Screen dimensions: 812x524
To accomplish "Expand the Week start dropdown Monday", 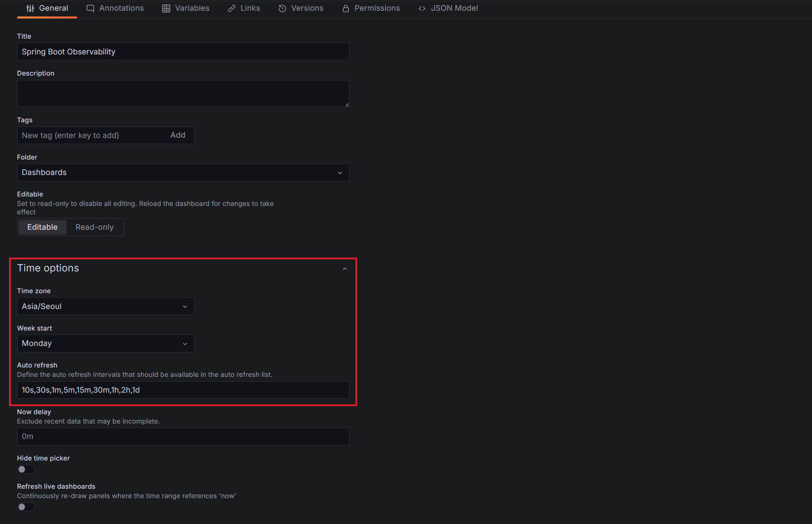I will coord(105,343).
